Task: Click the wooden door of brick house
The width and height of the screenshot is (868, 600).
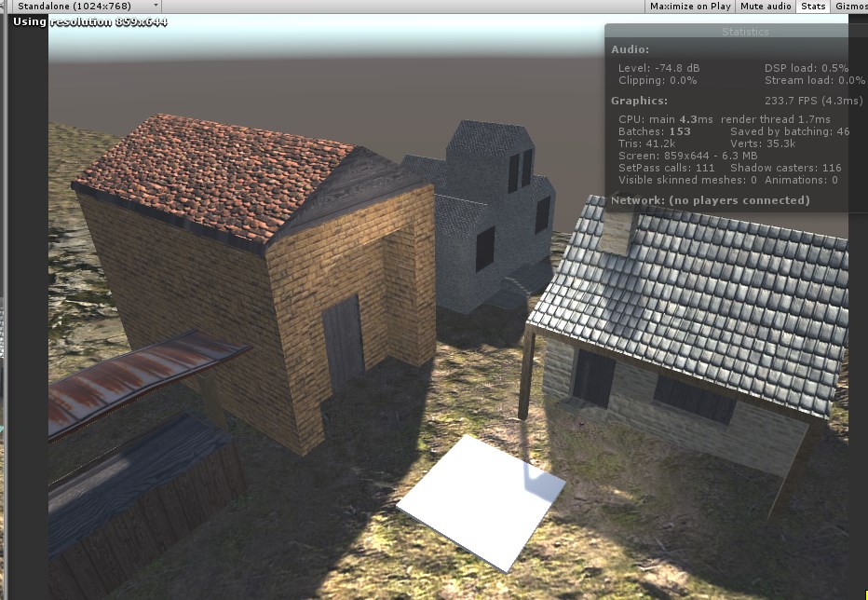Action: pos(344,343)
